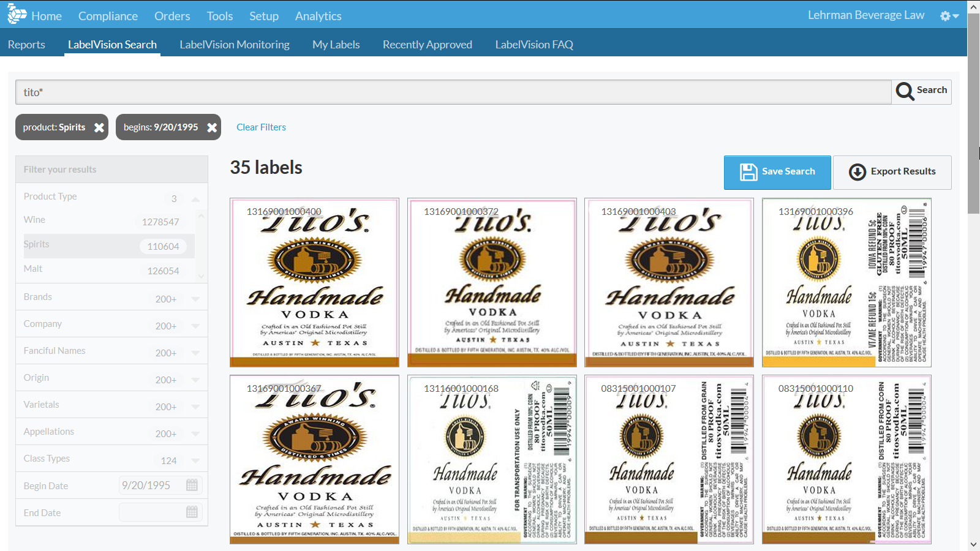The image size is (980, 551).
Task: Open the Tools menu
Action: pyautogui.click(x=220, y=16)
